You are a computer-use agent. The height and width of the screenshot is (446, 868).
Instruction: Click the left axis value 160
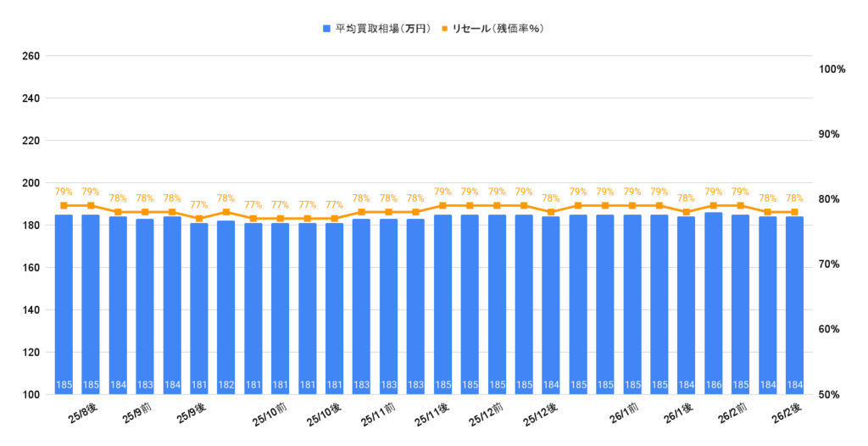click(x=31, y=268)
